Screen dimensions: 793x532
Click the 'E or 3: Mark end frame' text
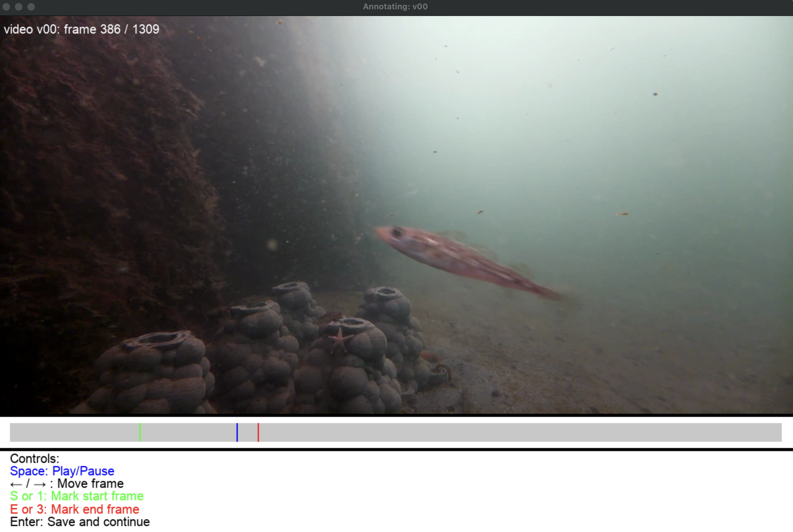[75, 509]
